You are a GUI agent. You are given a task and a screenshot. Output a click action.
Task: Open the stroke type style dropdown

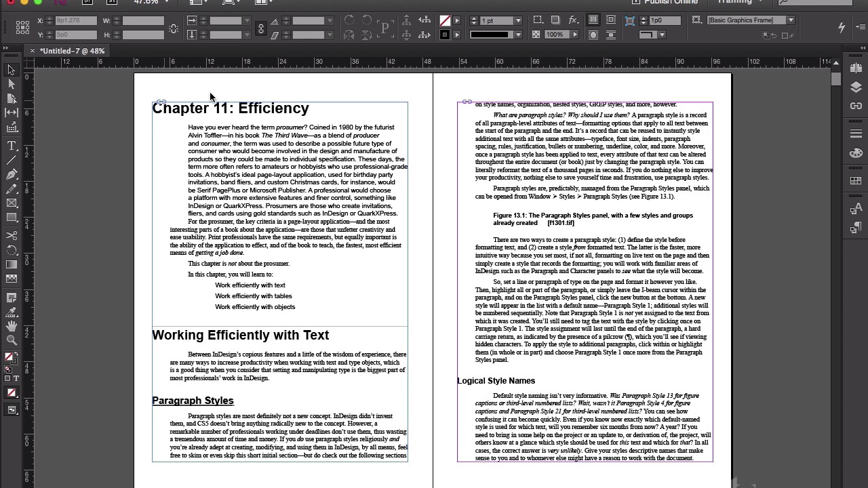click(518, 35)
